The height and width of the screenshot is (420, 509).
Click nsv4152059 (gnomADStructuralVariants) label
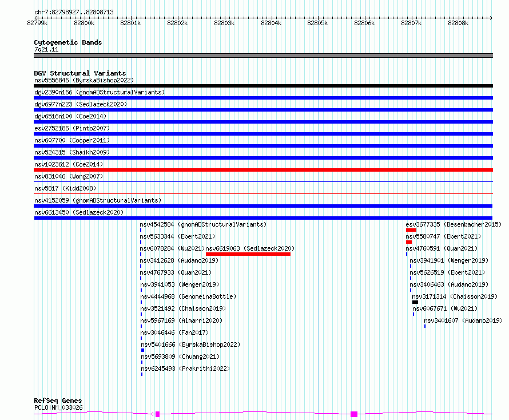tap(98, 200)
